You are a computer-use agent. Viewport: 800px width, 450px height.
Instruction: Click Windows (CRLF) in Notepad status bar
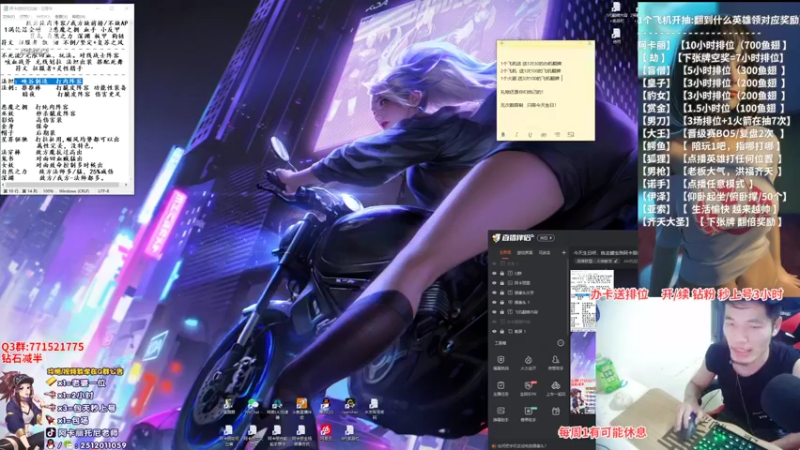(74, 191)
